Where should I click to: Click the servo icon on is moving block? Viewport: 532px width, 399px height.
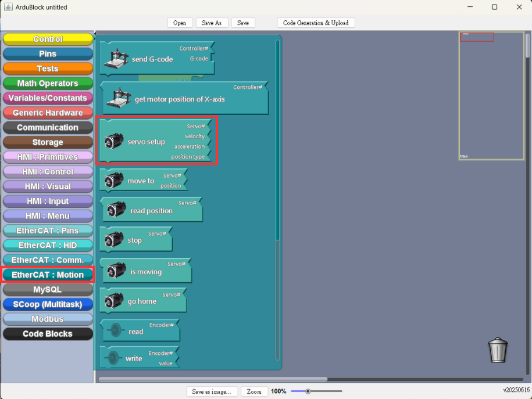(117, 271)
